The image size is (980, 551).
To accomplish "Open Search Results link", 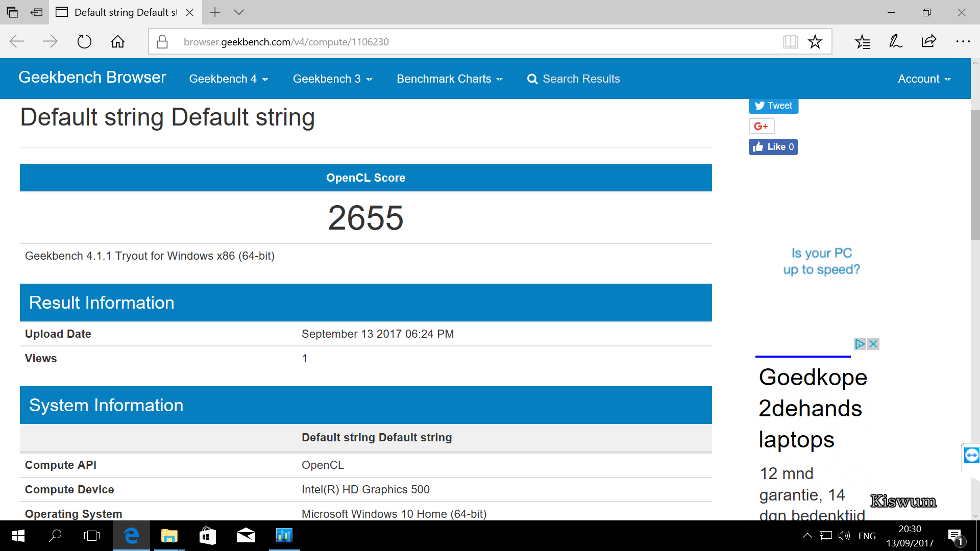I will coord(574,79).
